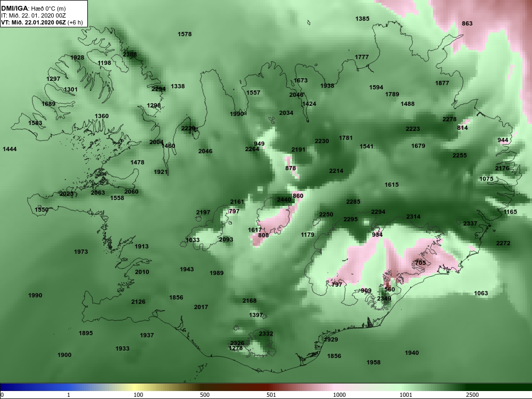Click the 2332 height value
The height and width of the screenshot is (399, 532).
click(x=265, y=334)
